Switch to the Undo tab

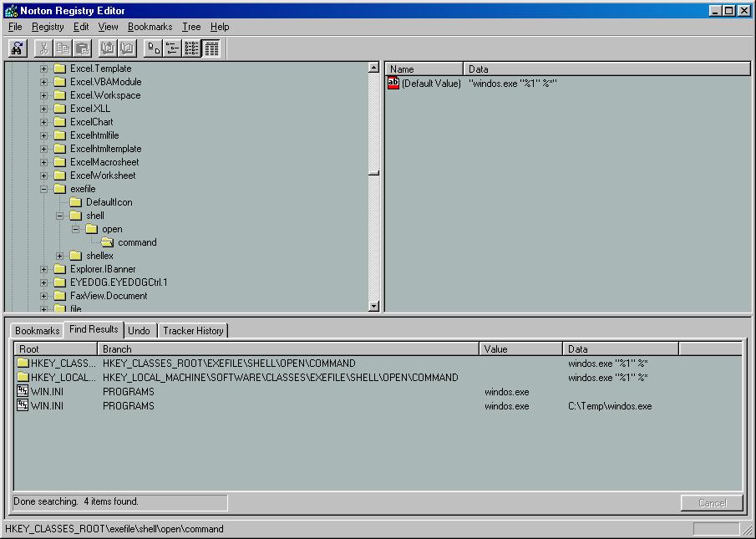pos(139,331)
